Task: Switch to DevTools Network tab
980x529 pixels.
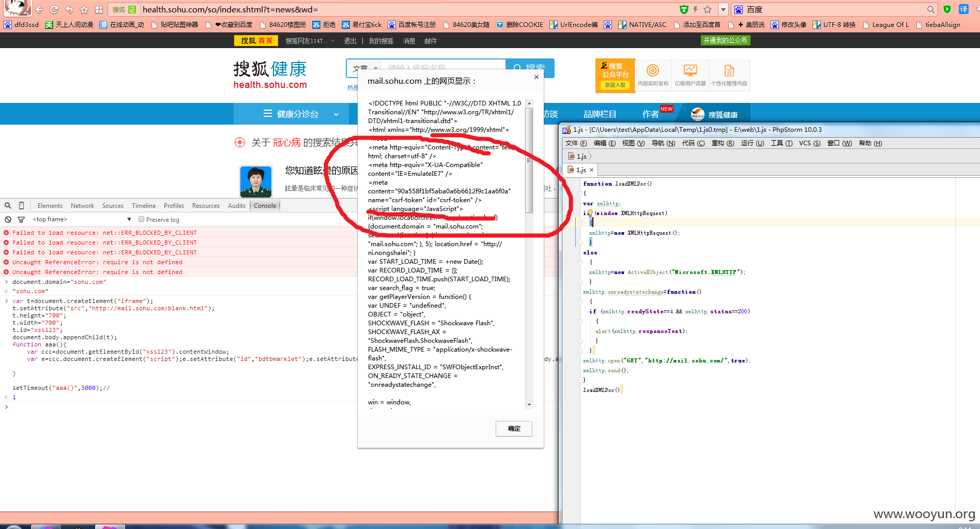Action: 82,206
